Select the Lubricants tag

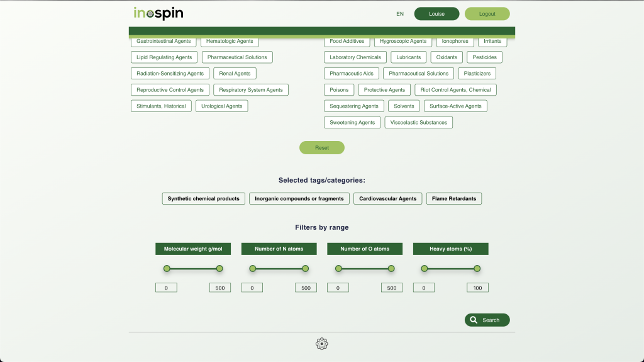point(409,57)
